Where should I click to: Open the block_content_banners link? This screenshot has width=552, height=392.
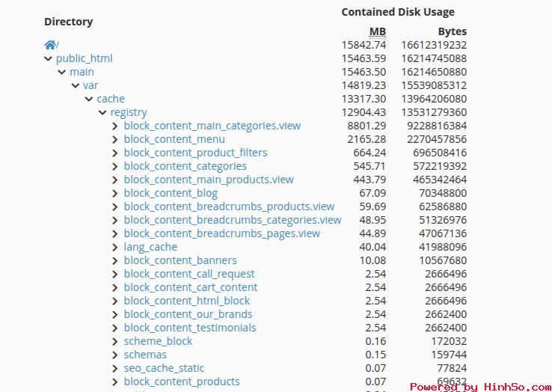tap(180, 260)
